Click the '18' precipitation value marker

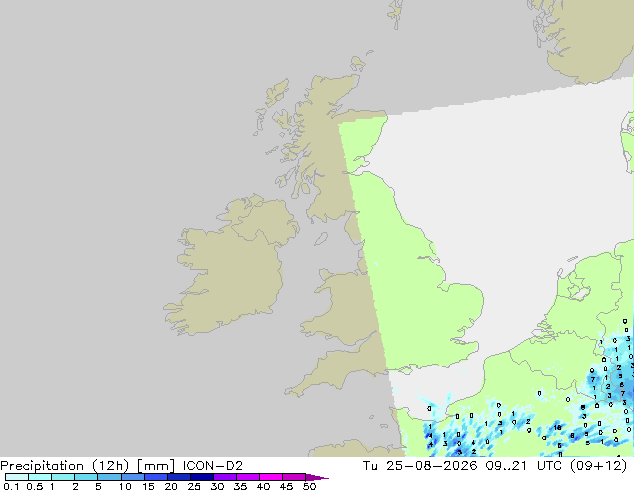[558, 427]
